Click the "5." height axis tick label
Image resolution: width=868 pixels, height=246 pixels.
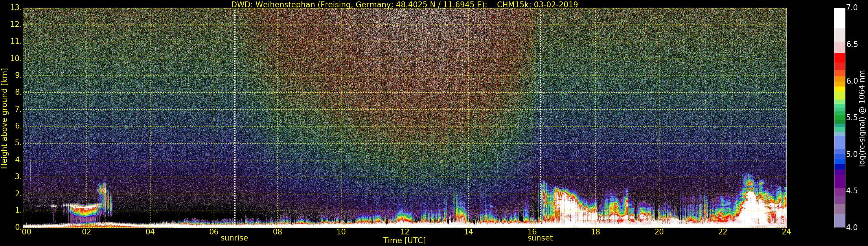coord(18,143)
